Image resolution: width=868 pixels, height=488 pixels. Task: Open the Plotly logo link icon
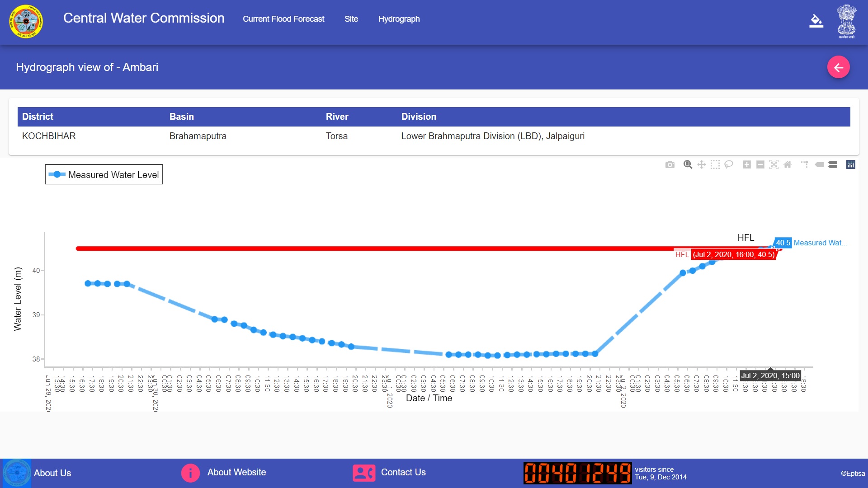click(x=850, y=165)
